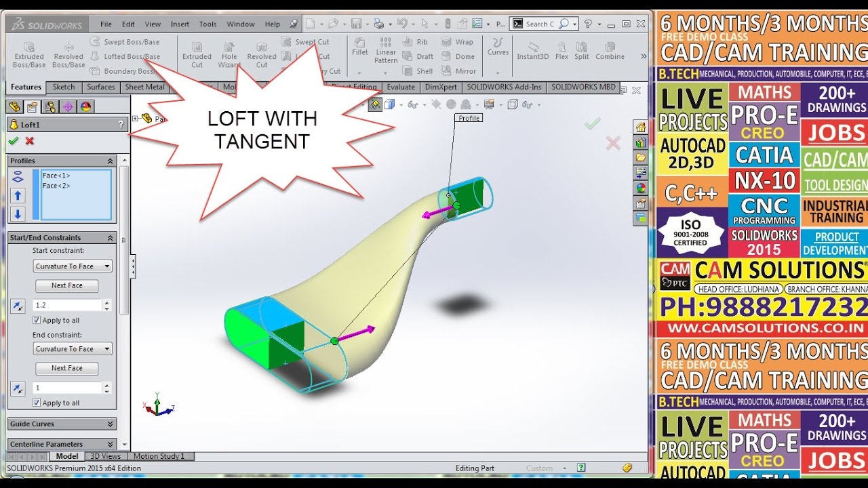
Task: Open the Hole Wizard
Action: click(x=229, y=54)
